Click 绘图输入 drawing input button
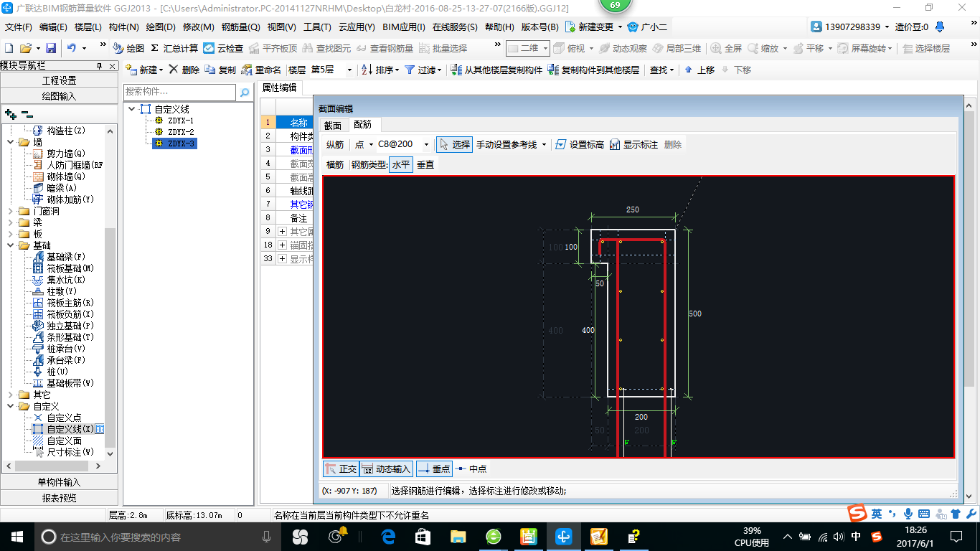This screenshot has width=980, height=551. [x=59, y=96]
